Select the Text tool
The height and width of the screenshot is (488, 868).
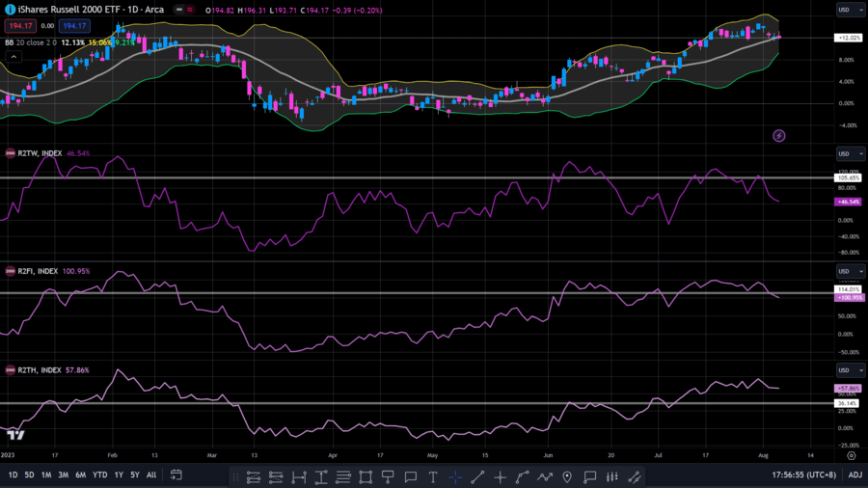[x=433, y=477]
